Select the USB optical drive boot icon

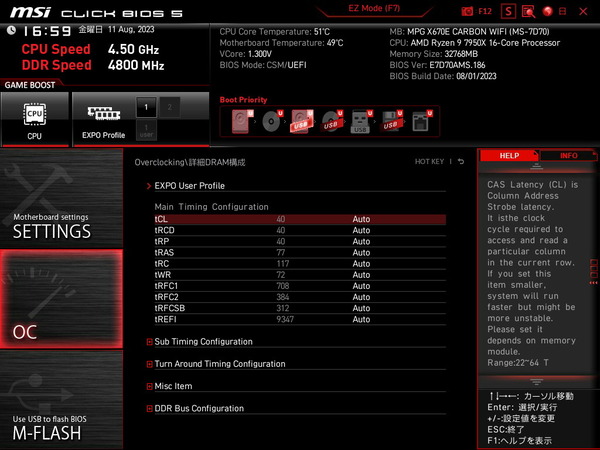332,121
